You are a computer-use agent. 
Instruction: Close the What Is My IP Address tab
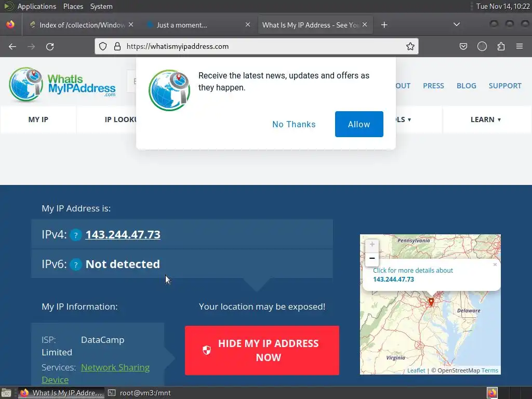pos(365,25)
